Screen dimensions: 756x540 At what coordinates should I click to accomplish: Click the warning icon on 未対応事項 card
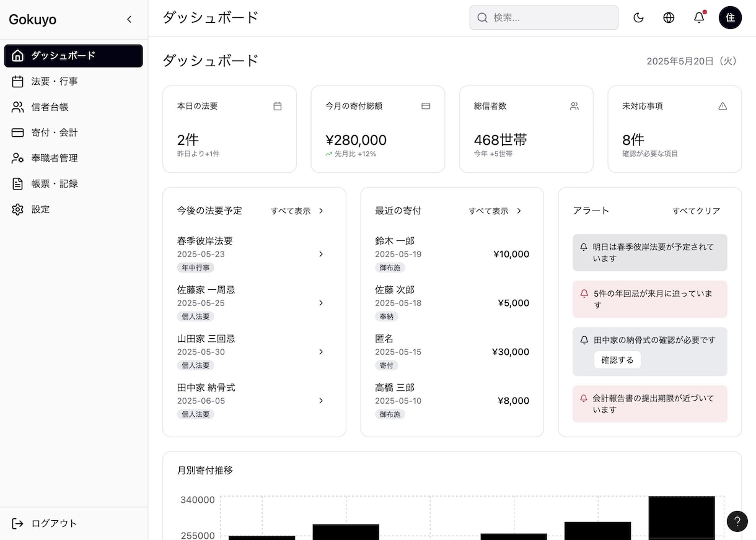[723, 106]
